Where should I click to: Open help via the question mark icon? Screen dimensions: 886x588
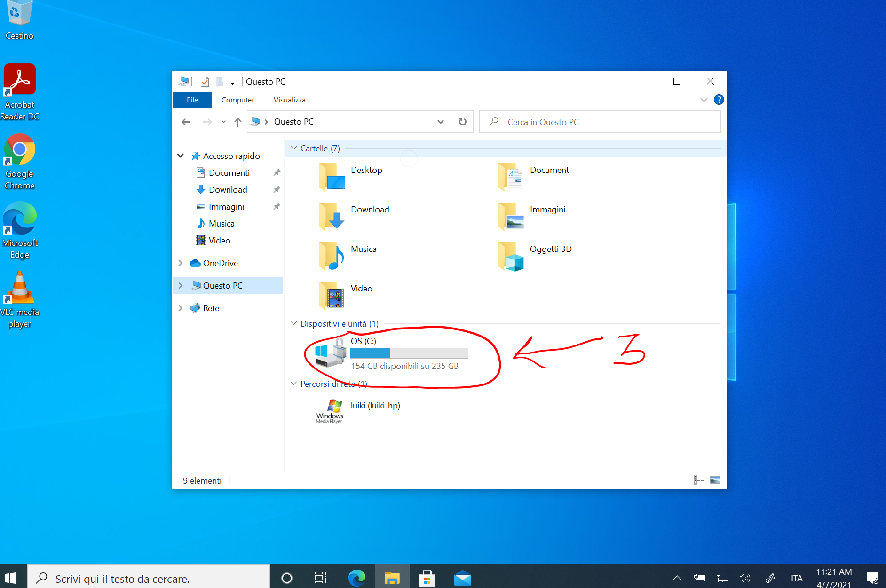(x=719, y=99)
